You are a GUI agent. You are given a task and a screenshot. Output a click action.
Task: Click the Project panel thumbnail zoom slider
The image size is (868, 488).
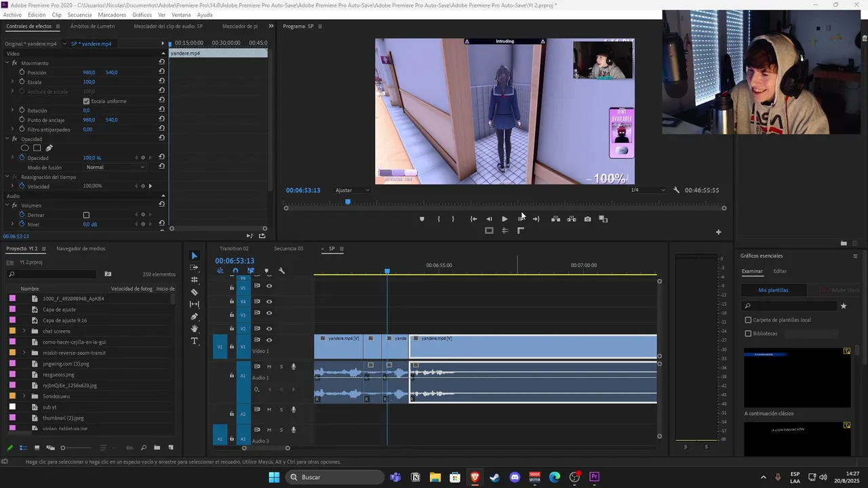pyautogui.click(x=76, y=448)
